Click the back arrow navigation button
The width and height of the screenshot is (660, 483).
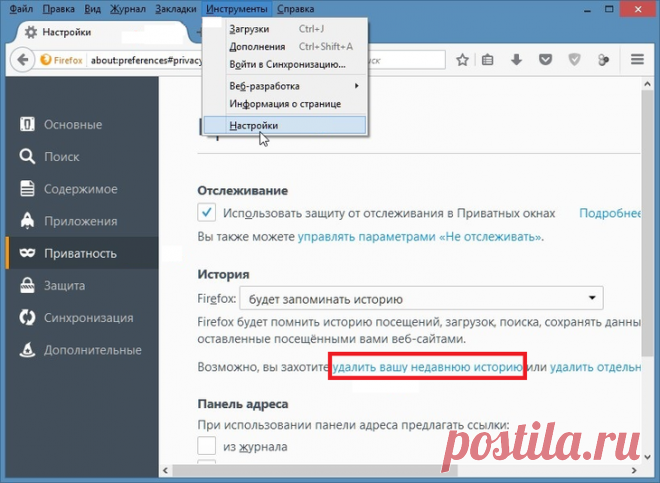(22, 60)
